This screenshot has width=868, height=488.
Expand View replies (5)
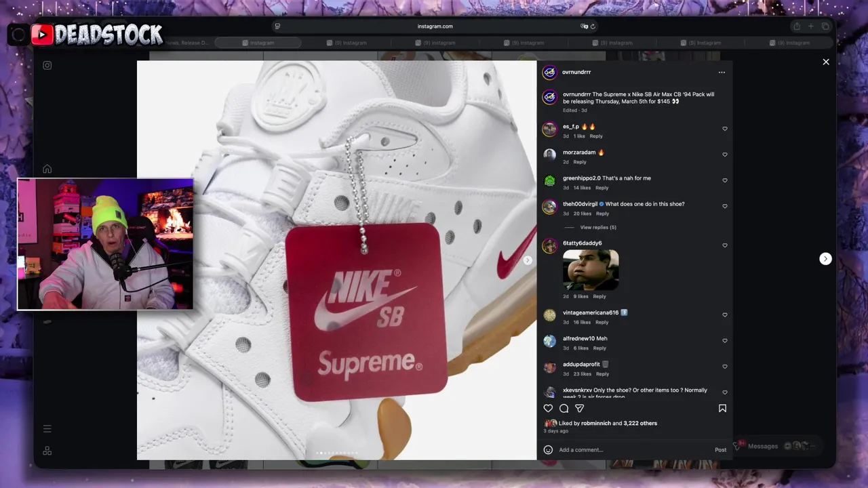point(598,227)
